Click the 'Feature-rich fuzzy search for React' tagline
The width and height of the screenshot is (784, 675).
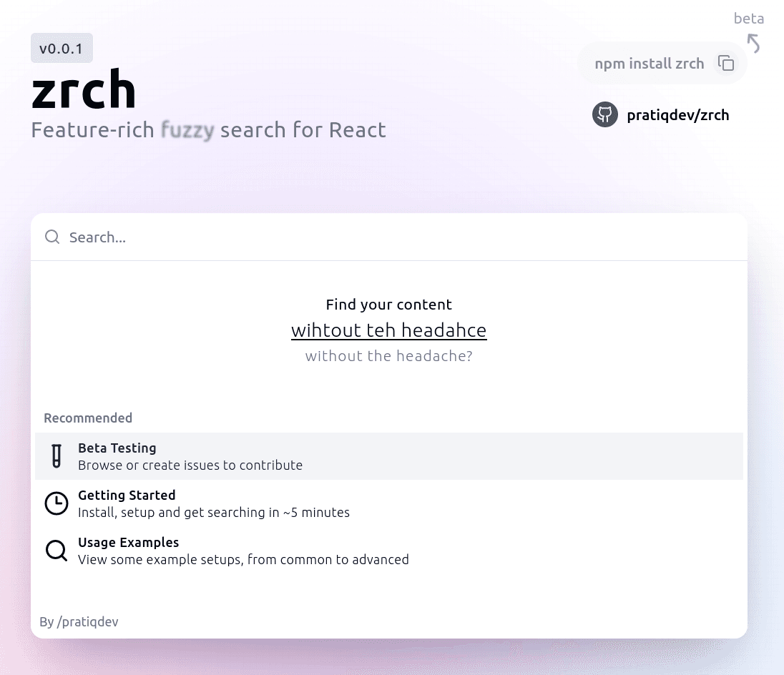[208, 130]
